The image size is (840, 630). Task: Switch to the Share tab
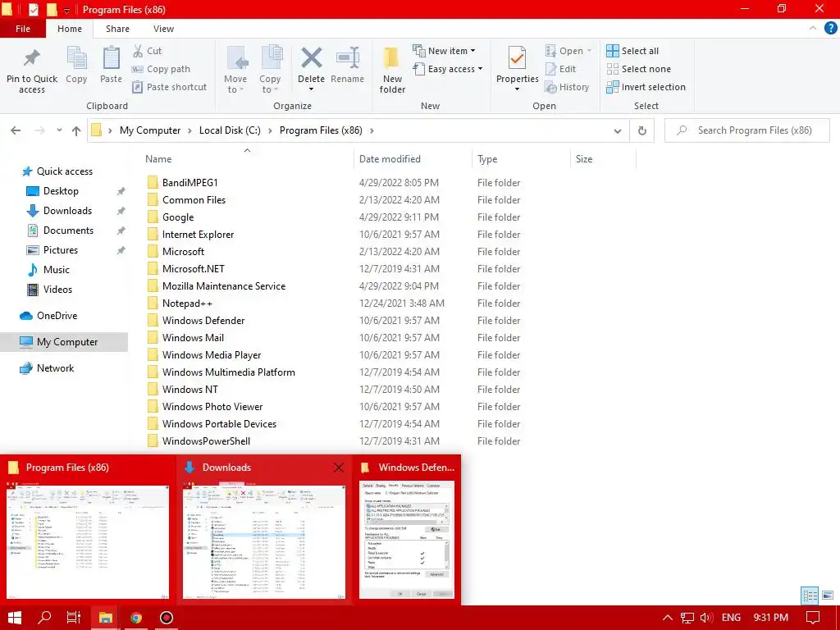[x=117, y=29]
